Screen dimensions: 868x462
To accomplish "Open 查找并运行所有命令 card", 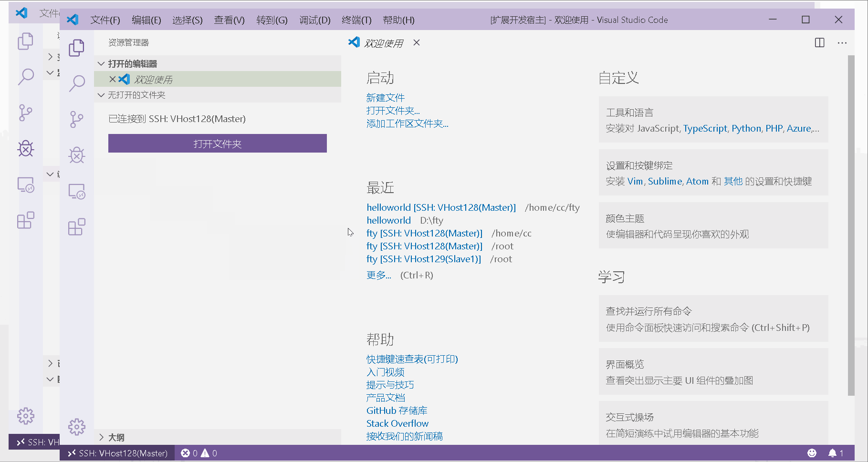I will [713, 319].
